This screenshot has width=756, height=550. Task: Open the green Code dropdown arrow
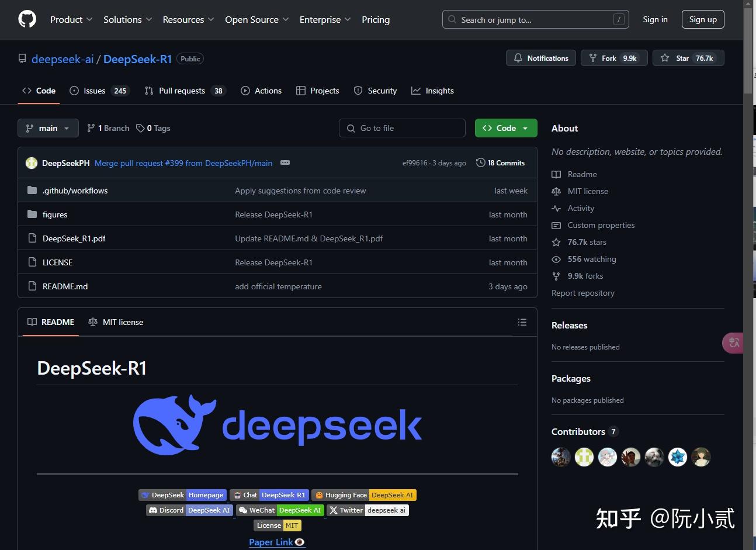[525, 127]
